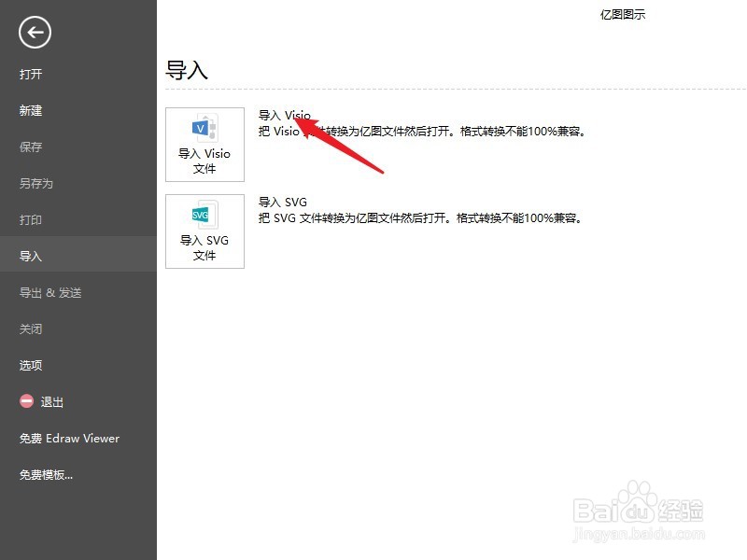747x560 pixels.
Task: Click the 亿图图示 title at the top
Action: click(x=622, y=14)
